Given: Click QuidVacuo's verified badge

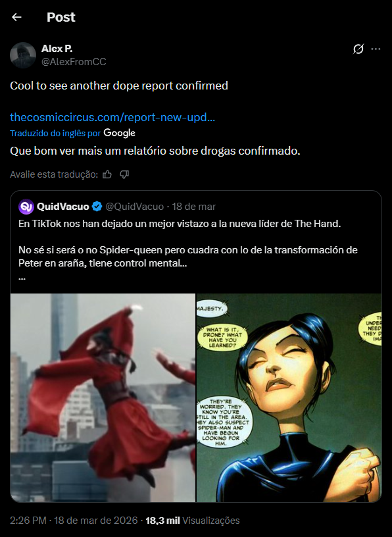Looking at the screenshot, I should [97, 207].
